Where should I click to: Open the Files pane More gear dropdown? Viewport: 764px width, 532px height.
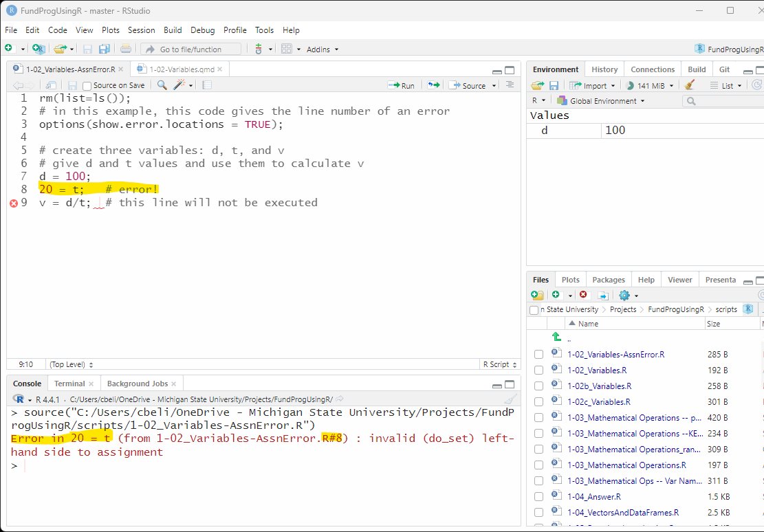tap(628, 296)
